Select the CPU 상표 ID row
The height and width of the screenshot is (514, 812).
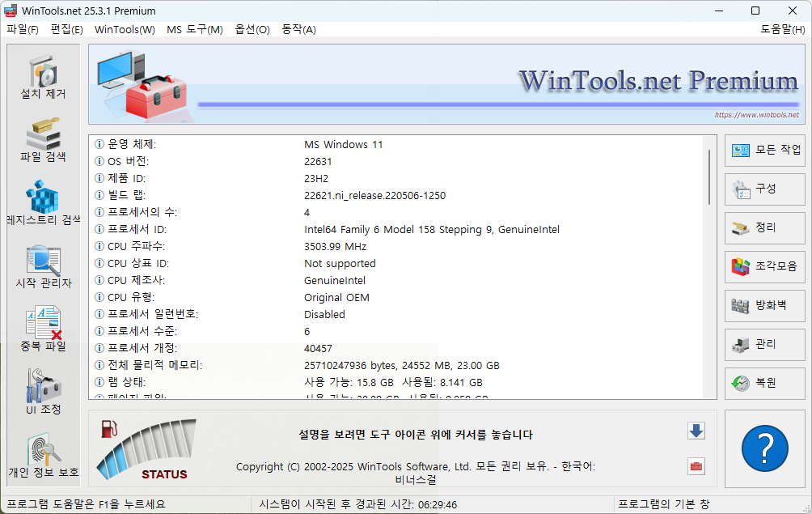point(395,264)
